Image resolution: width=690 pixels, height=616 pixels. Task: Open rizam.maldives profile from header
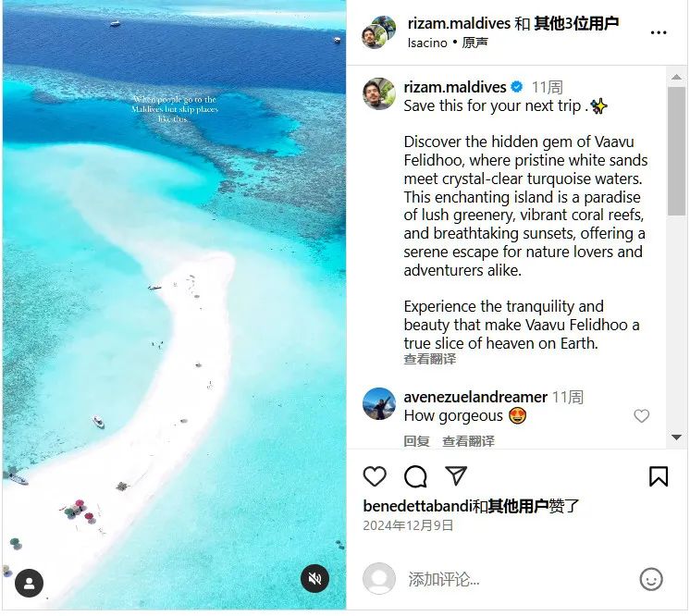459,23
